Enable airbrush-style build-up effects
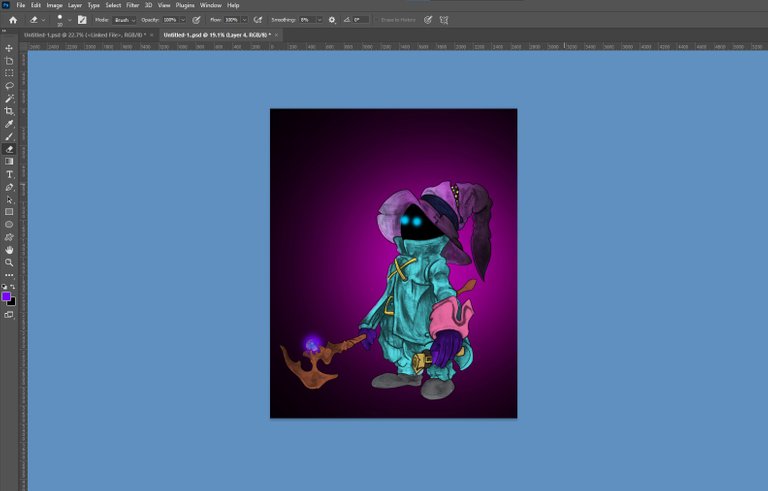Viewport: 768px width, 491px height. [x=258, y=20]
